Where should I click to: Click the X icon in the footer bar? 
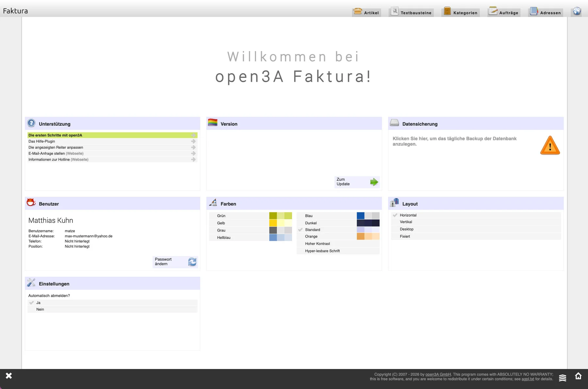pos(9,376)
